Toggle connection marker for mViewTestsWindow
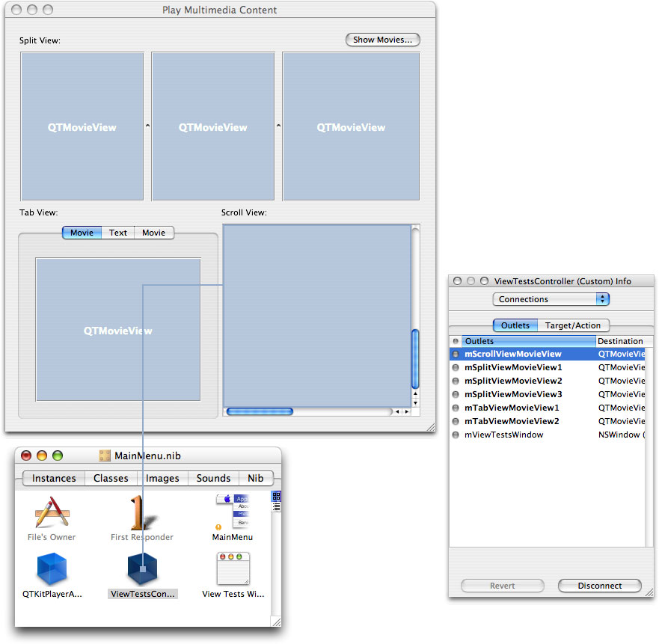The image size is (659, 644). point(456,435)
